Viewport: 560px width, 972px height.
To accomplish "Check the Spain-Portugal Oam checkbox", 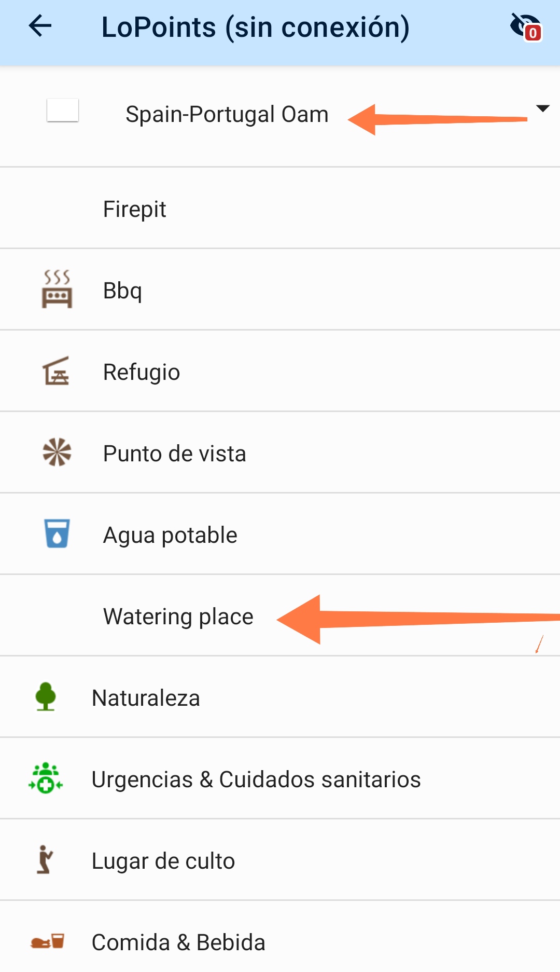I will click(63, 111).
